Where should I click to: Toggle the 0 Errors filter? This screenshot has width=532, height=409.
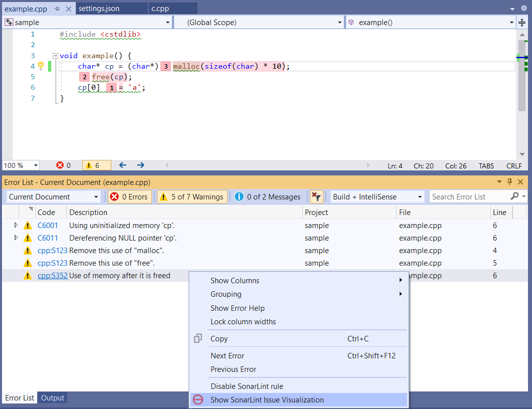[130, 196]
